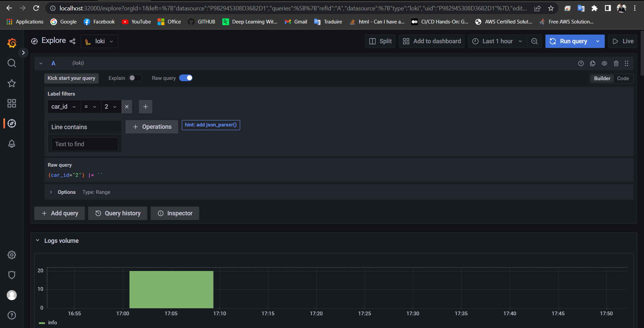
Task: Collapse the Logs volume section
Action: [38, 240]
